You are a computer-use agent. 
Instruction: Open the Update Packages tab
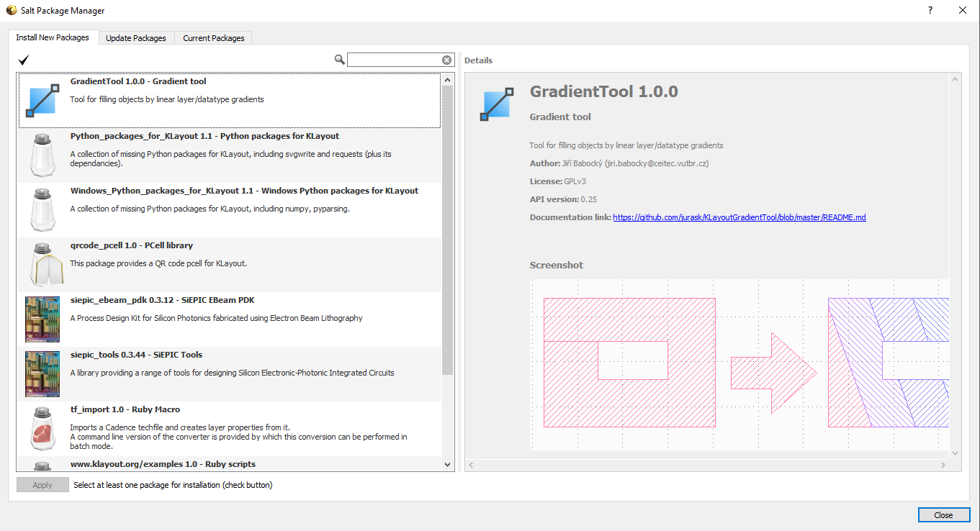point(136,38)
